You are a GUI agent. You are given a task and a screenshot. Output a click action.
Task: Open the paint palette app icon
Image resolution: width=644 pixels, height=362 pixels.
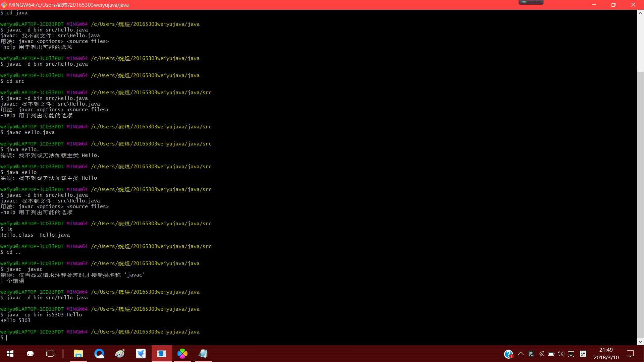[x=120, y=354]
